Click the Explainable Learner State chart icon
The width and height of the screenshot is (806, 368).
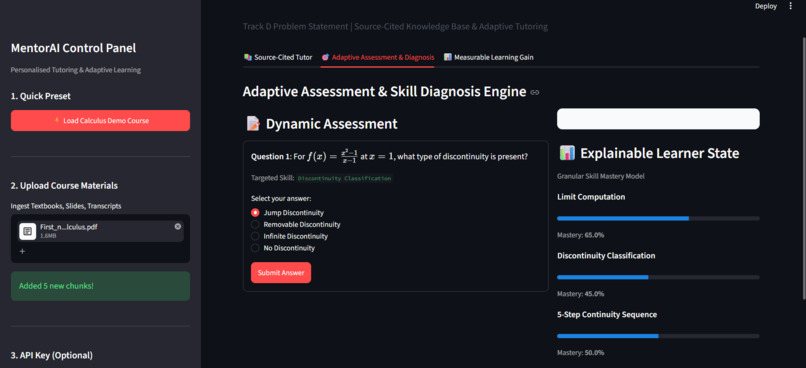[x=567, y=153]
